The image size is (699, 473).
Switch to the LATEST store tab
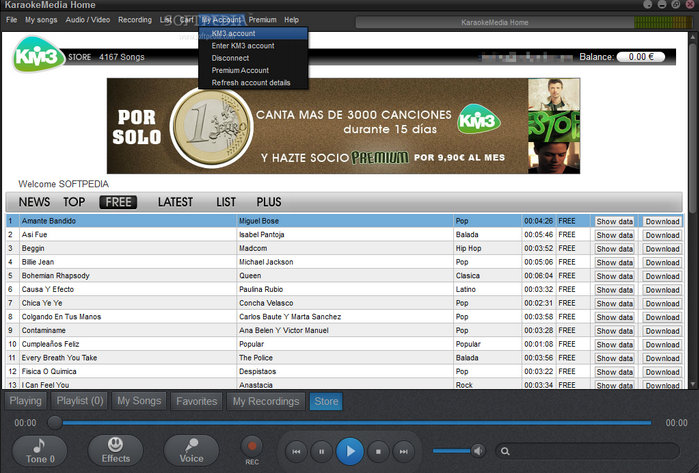[175, 202]
